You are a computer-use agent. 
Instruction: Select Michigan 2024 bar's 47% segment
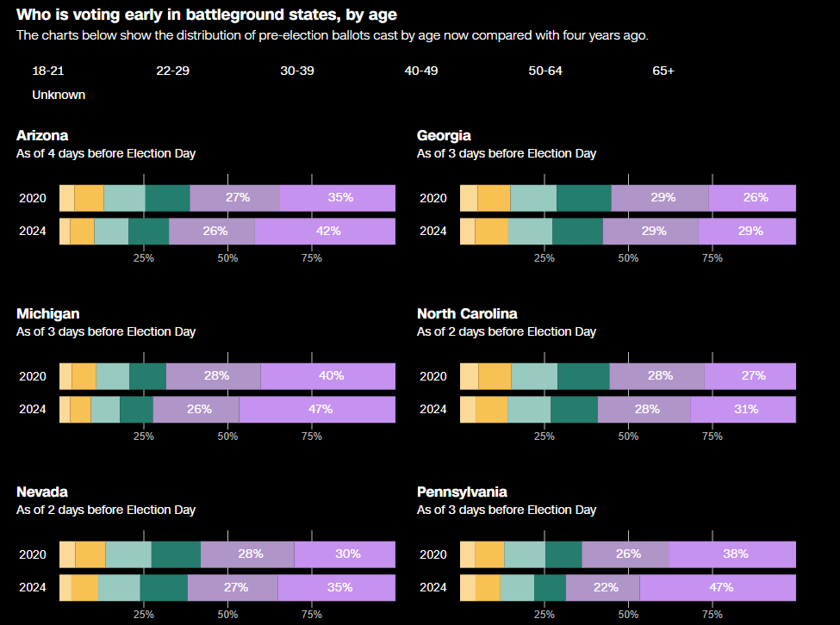pyautogui.click(x=317, y=410)
